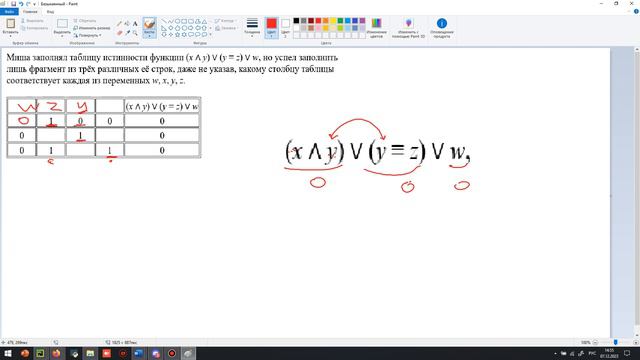Screen dimensions: 640x360
Task: Click the truth table function header cell
Action: [162, 106]
